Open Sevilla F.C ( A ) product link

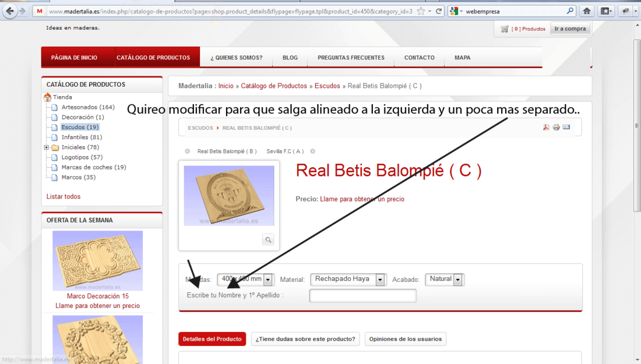pyautogui.click(x=285, y=151)
